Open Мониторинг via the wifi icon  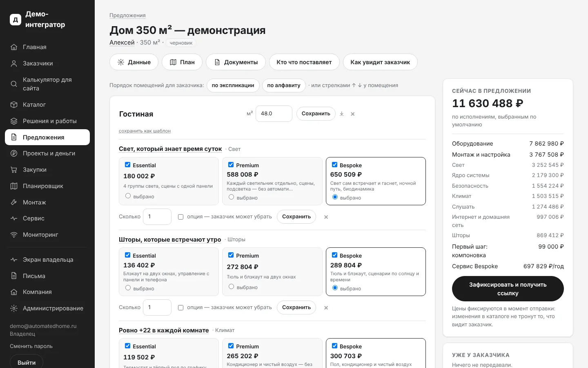pos(14,235)
